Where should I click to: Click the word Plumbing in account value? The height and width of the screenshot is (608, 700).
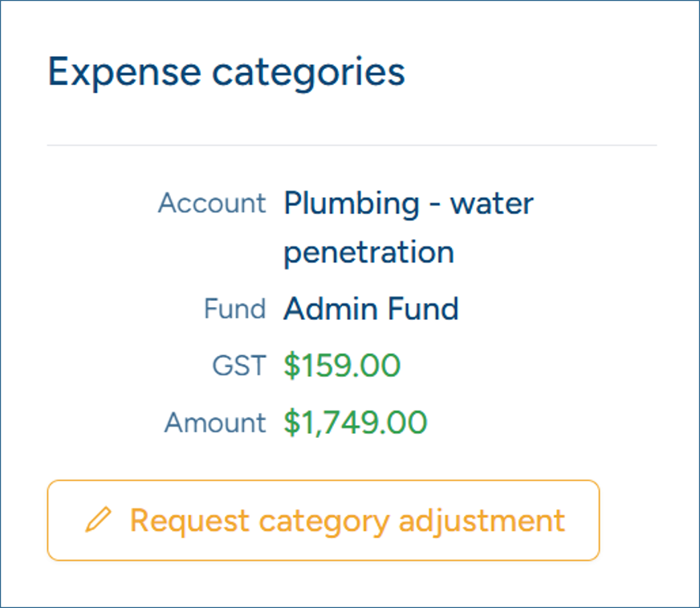tap(352, 205)
